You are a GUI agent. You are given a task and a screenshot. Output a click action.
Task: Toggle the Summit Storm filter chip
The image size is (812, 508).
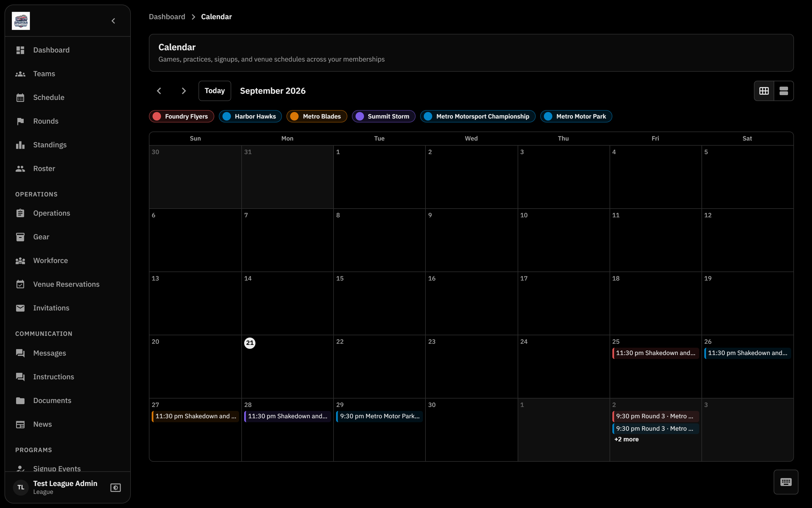[x=383, y=116]
